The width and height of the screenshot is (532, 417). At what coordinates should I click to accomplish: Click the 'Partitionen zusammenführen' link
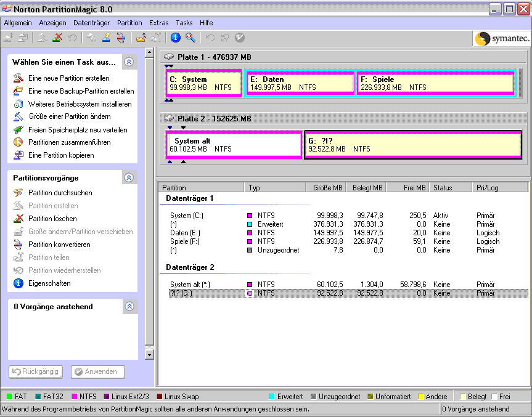tap(70, 142)
